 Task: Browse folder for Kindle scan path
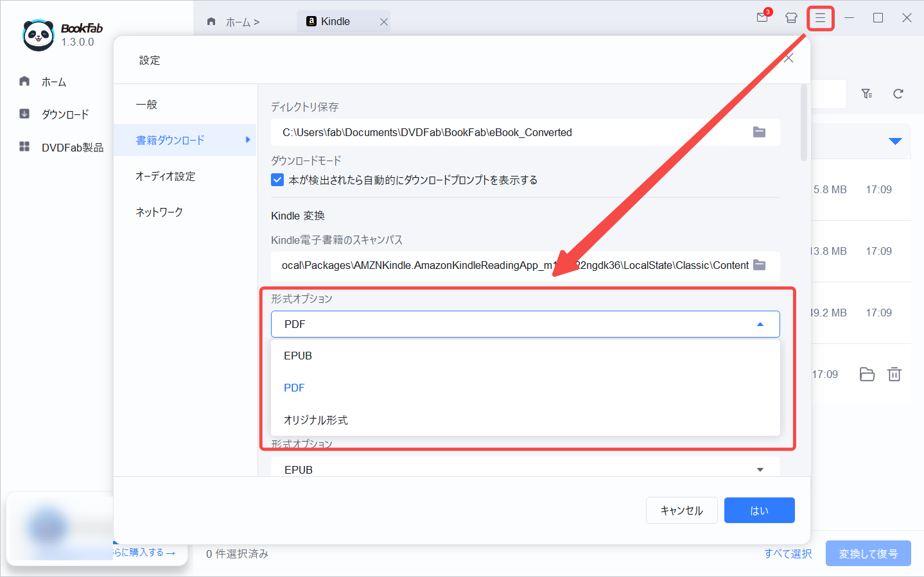coord(759,265)
